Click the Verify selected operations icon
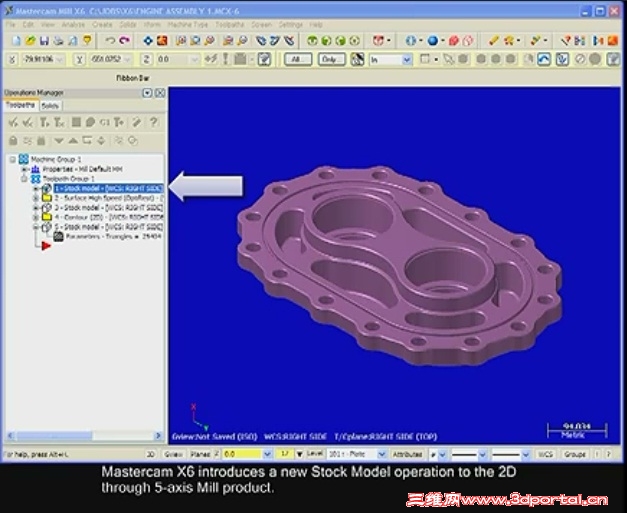Viewport: 627px width, 513px height. (x=90, y=122)
